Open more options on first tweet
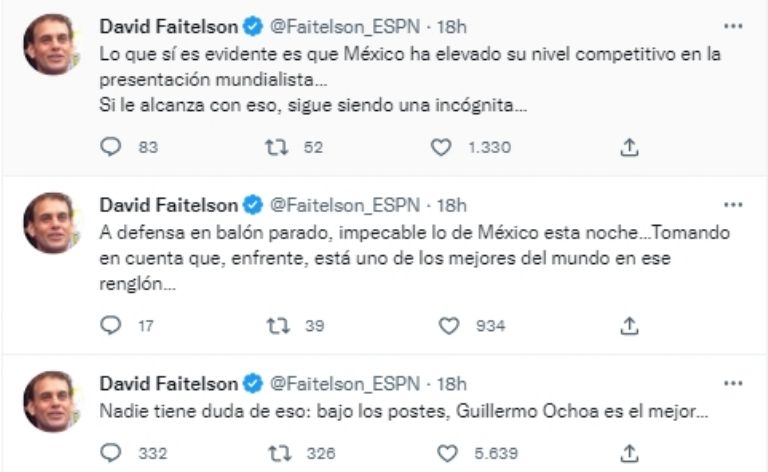 (x=733, y=26)
